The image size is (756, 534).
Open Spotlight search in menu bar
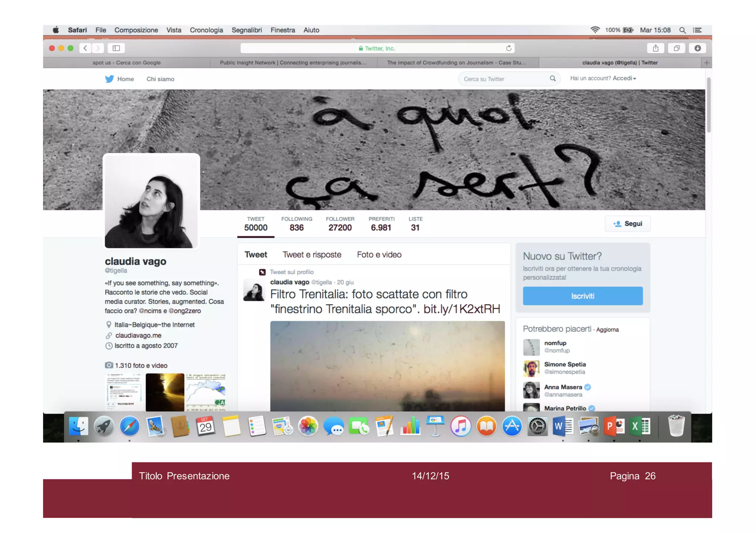coord(683,30)
